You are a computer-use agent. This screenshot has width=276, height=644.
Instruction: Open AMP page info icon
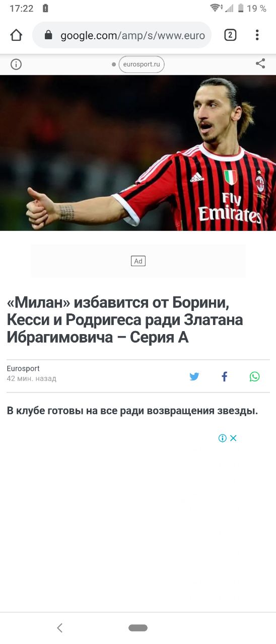coord(16,64)
